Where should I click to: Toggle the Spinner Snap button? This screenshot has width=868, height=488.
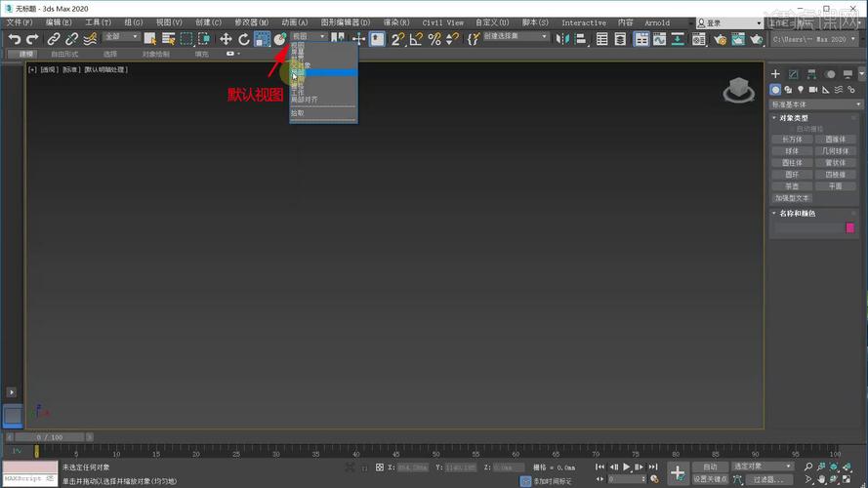click(452, 39)
